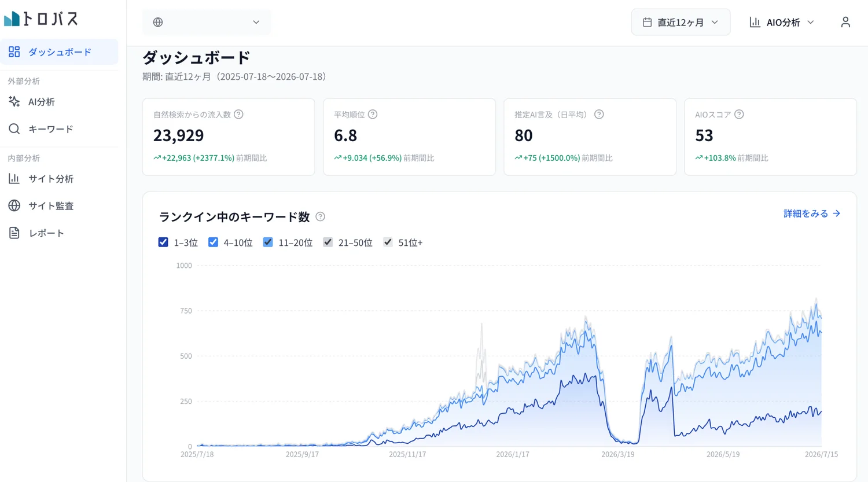This screenshot has height=482, width=868.
Task: Click the 内部分析 section label
Action: [24, 158]
